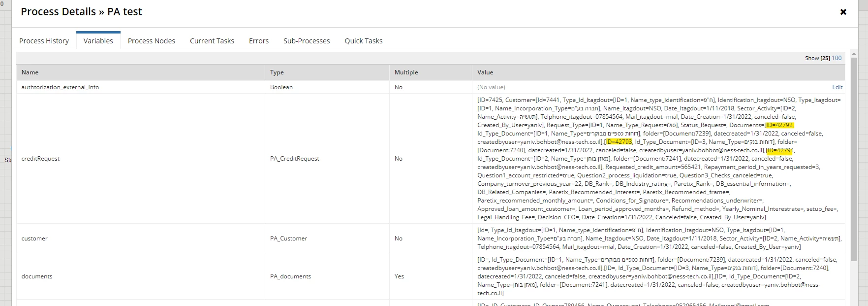Click the No cell in creditRequest row
Image resolution: width=868 pixels, height=306 pixels.
[399, 159]
